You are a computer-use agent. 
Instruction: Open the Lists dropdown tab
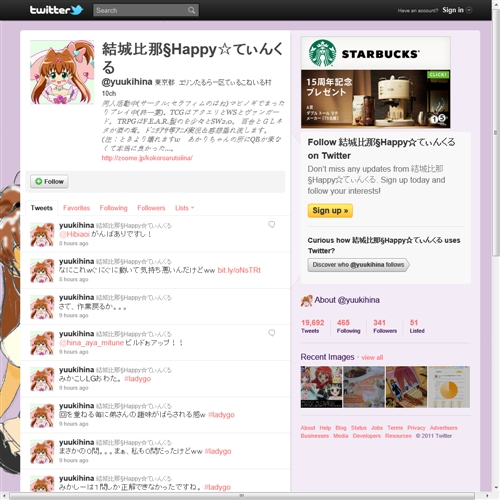[x=184, y=208]
